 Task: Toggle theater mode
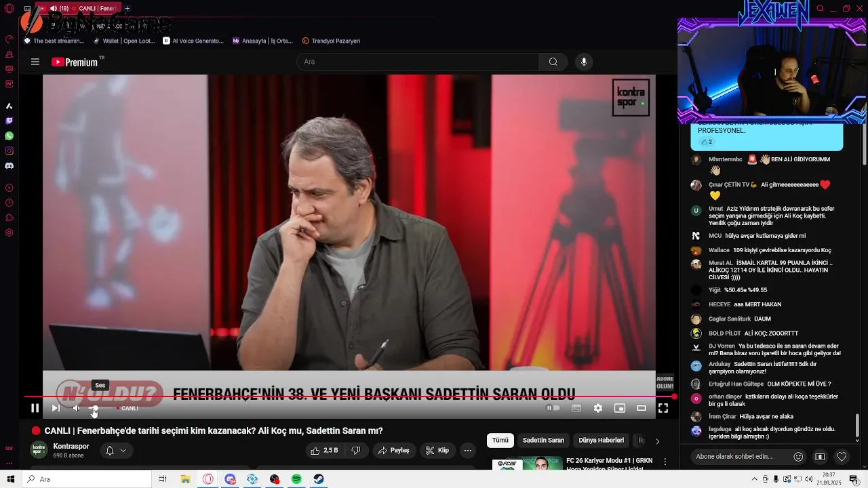click(642, 408)
